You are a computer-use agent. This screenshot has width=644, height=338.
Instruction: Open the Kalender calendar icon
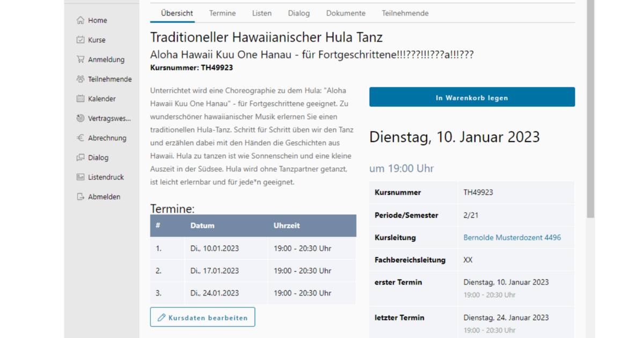click(80, 99)
